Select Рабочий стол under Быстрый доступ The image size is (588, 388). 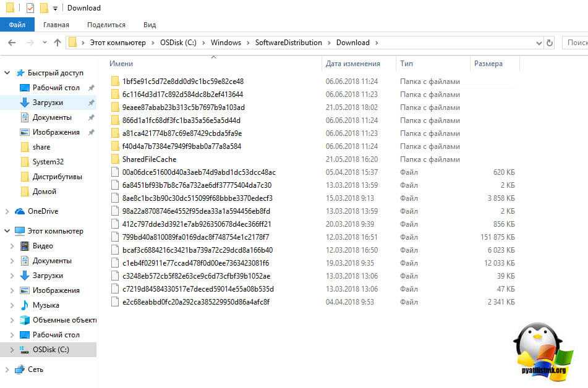(x=56, y=88)
